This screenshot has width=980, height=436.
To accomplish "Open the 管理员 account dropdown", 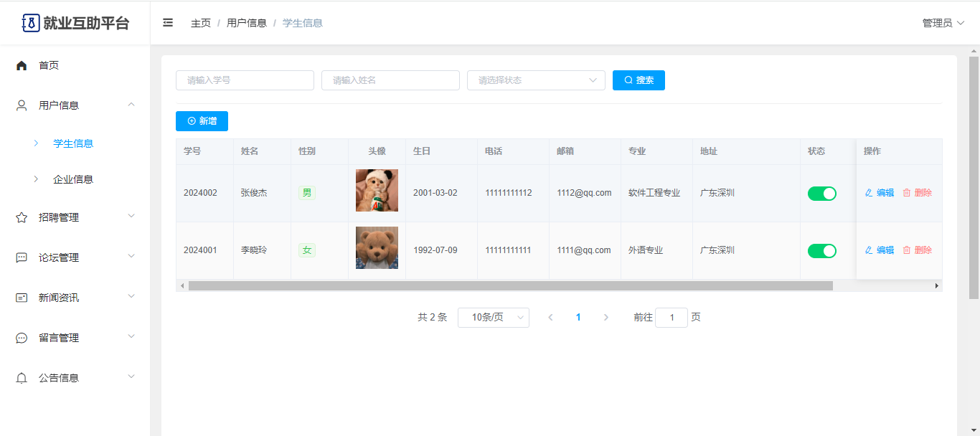I will (943, 23).
